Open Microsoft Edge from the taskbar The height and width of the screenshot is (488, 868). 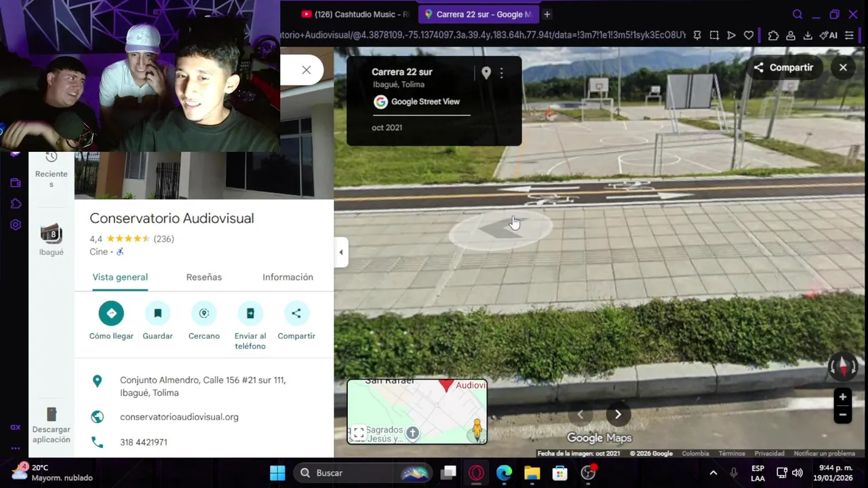coord(504,473)
